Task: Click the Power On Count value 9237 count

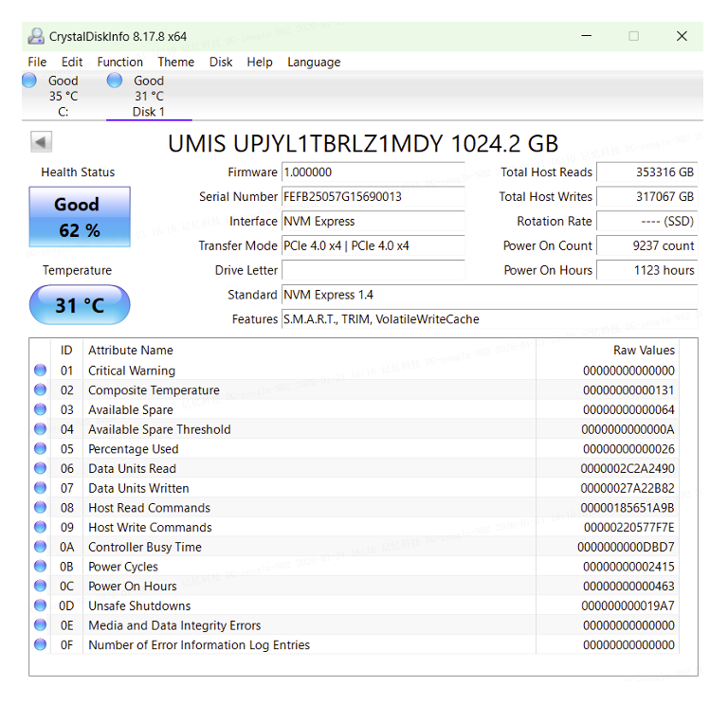Action: pyautogui.click(x=646, y=246)
